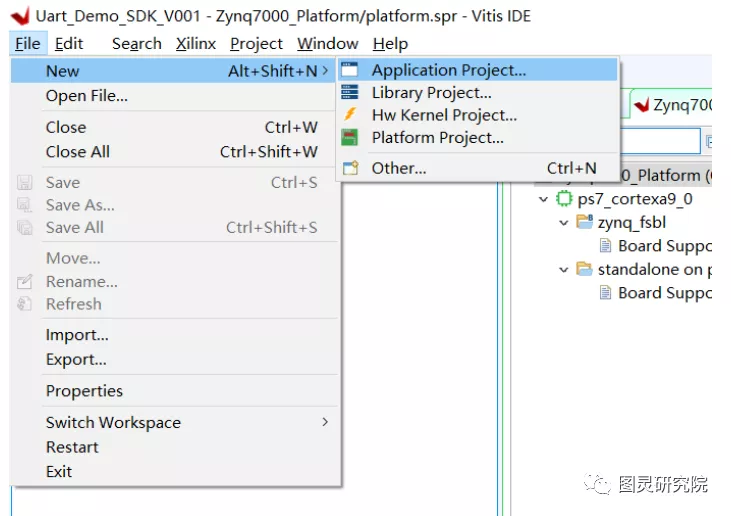Expand the Switch Workspace submenu

pos(173,422)
